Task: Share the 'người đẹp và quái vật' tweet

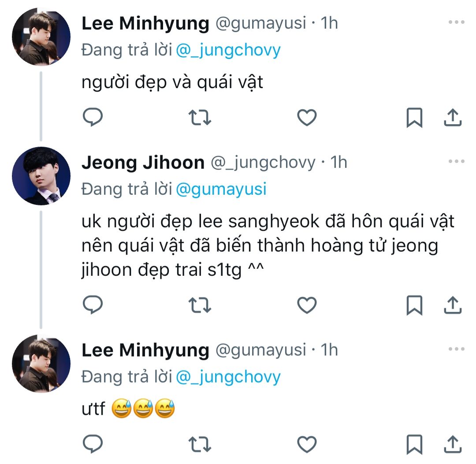Action: click(x=451, y=117)
